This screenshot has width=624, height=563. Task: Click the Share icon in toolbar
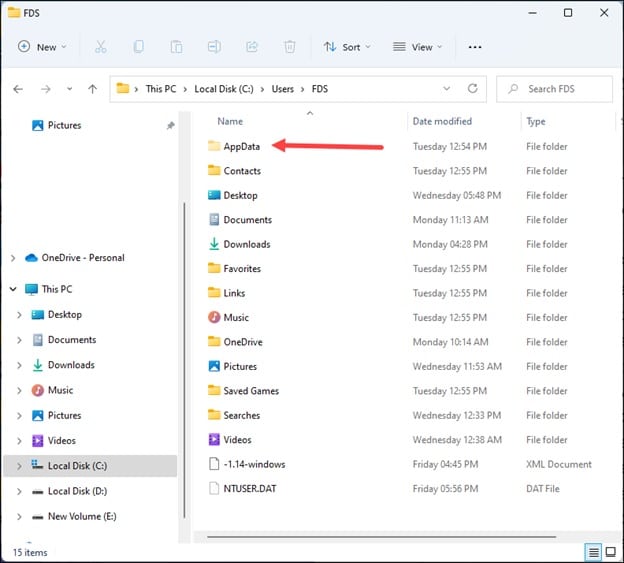point(252,47)
